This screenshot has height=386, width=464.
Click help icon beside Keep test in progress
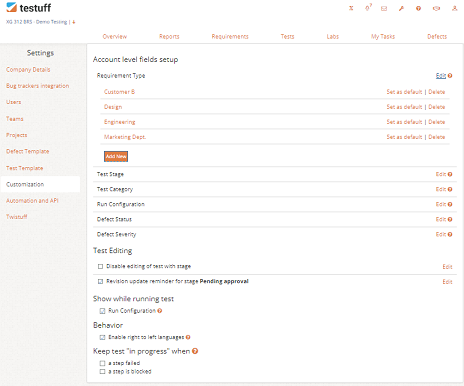(195, 351)
